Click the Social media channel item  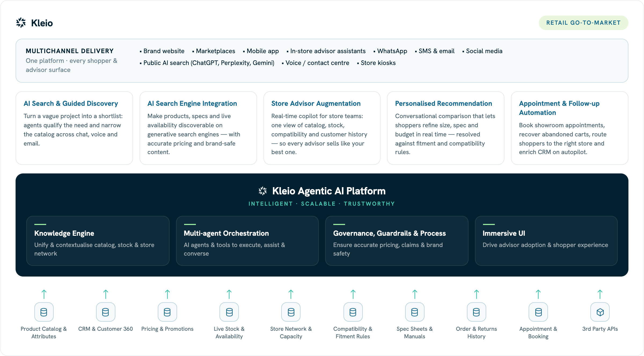pos(482,51)
